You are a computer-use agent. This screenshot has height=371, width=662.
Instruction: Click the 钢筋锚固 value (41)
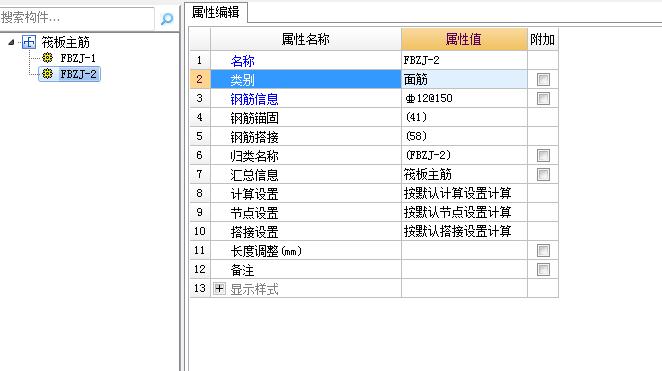(x=464, y=117)
